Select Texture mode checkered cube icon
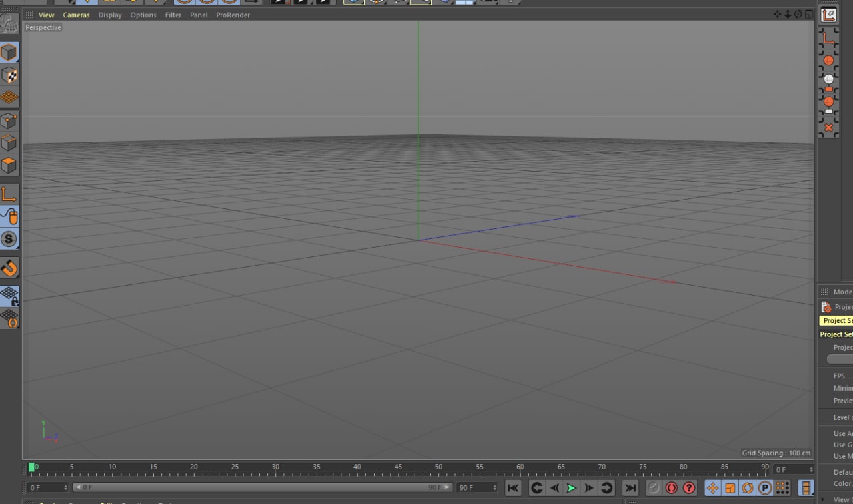 point(9,75)
